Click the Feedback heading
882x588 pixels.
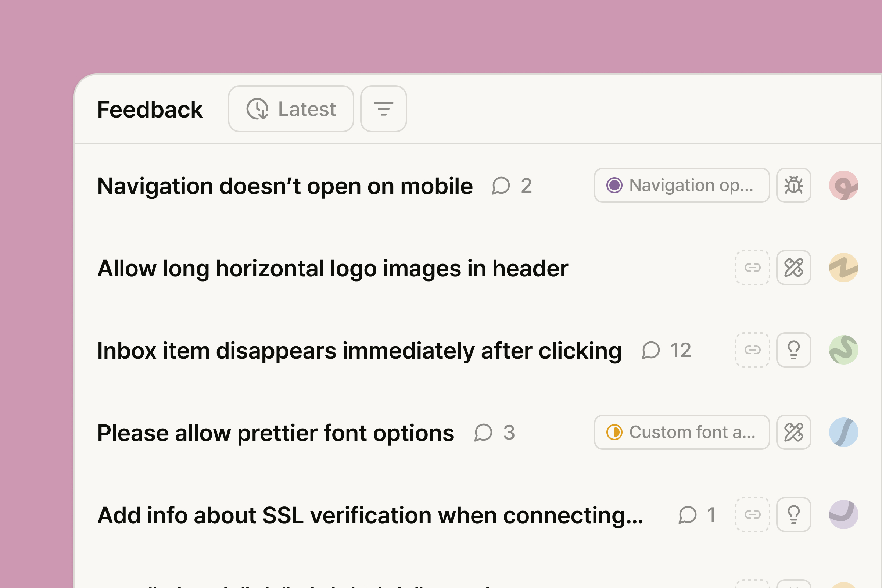pyautogui.click(x=150, y=110)
